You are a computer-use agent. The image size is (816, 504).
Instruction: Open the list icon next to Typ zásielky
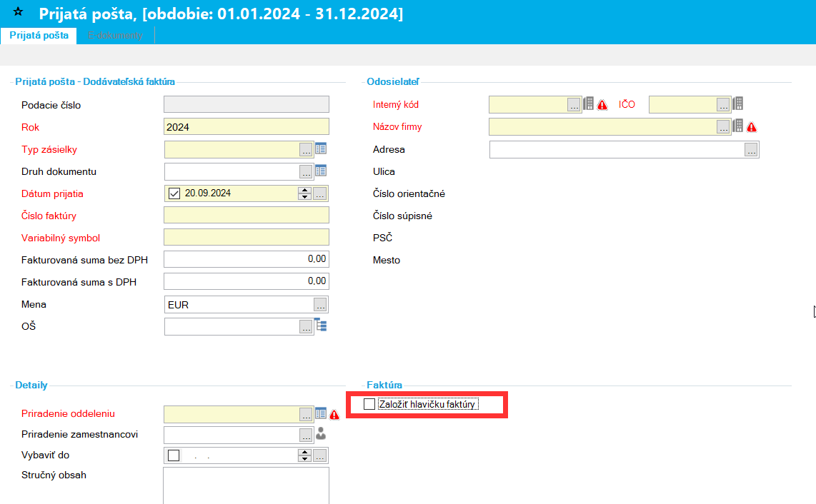321,148
